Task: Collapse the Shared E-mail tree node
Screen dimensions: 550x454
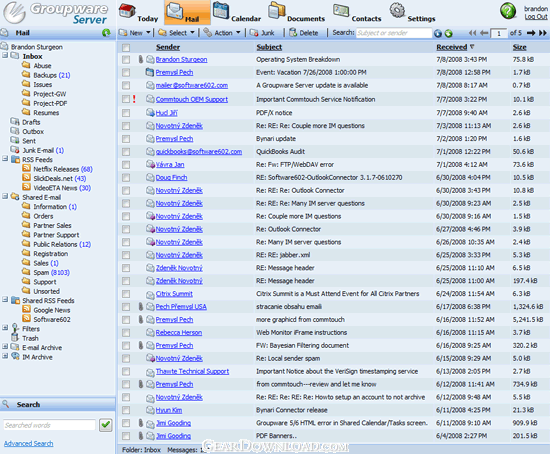Action: 5,196
